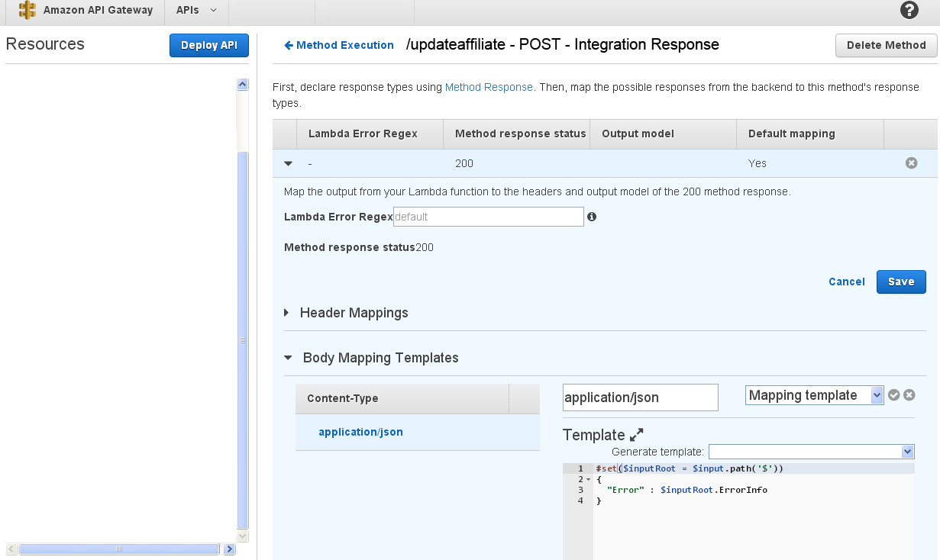Open the Method Response link

tap(489, 87)
